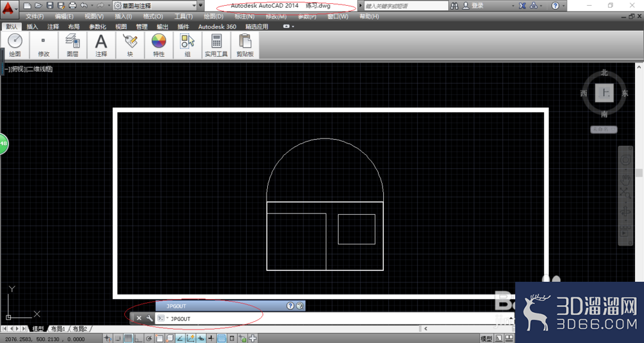644x343 pixels.
Task: Click the Save As icon
Action: tap(61, 6)
